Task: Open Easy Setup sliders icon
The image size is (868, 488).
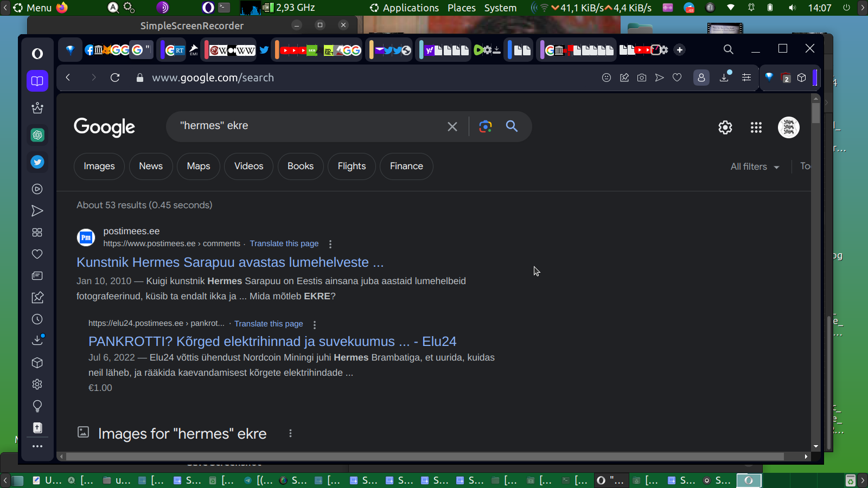Action: click(x=746, y=78)
